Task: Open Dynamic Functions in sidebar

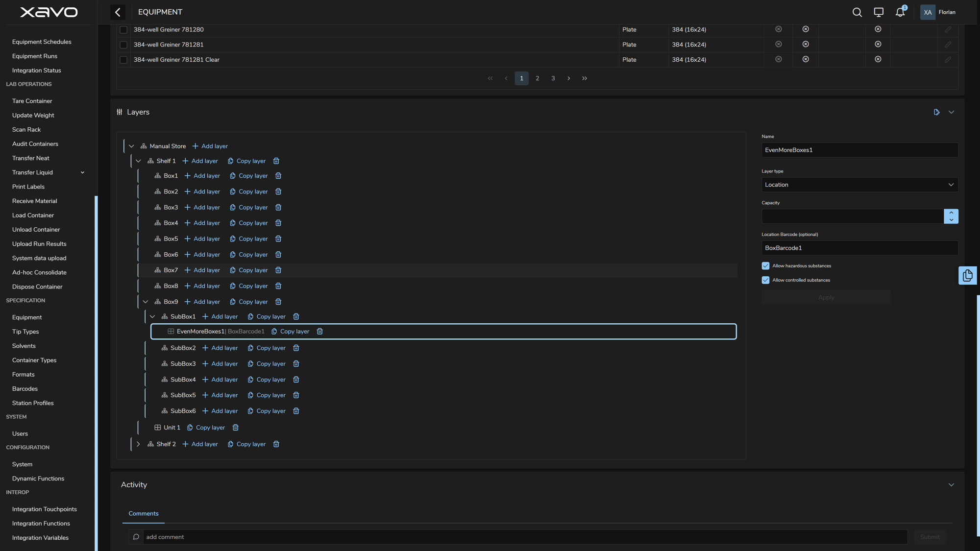Action: pos(38,479)
